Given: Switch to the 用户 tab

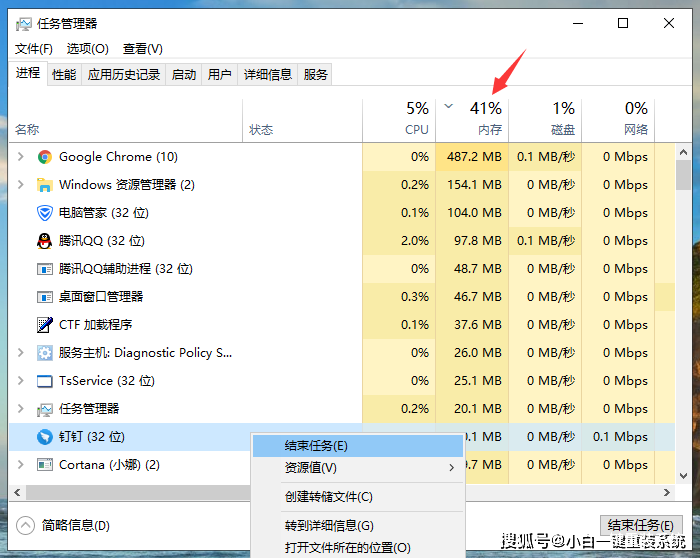Looking at the screenshot, I should pyautogui.click(x=220, y=75).
